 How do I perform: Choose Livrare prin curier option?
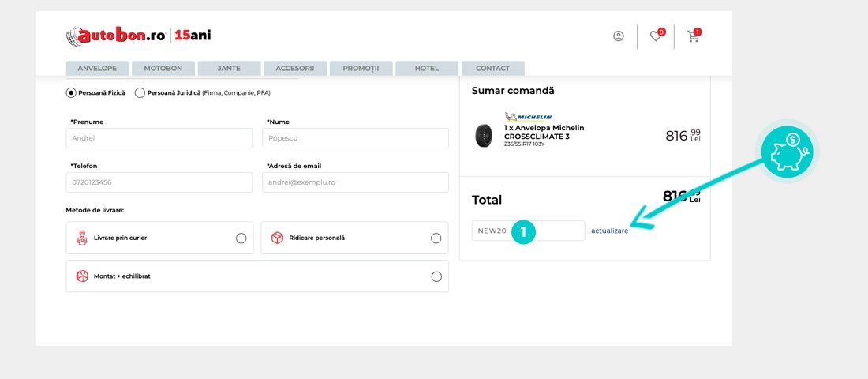point(241,238)
